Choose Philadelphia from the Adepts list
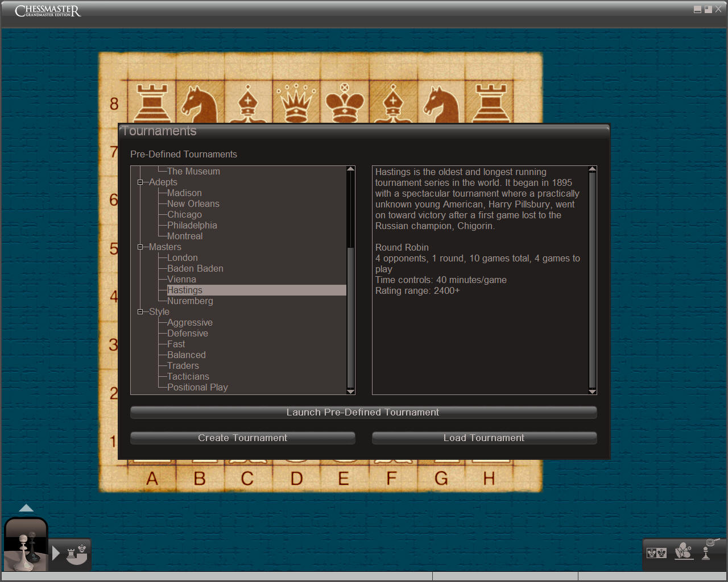Image resolution: width=728 pixels, height=582 pixels. click(x=192, y=226)
